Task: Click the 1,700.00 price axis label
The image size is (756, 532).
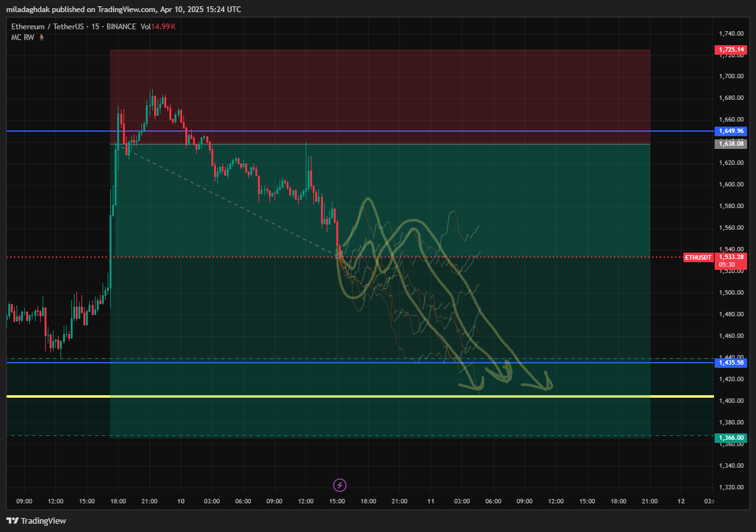Action: (731, 76)
